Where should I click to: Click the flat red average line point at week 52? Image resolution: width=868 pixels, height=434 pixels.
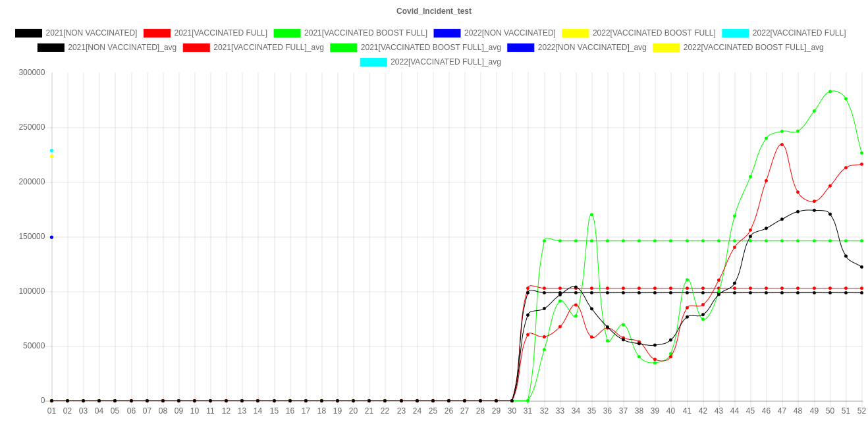pyautogui.click(x=861, y=288)
